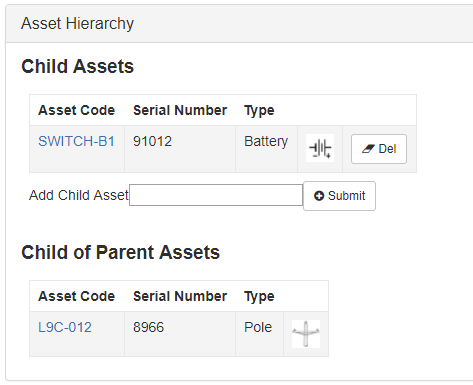Viewport: 473px width, 385px height.
Task: Select the Asset Hierarchy panel header
Action: pos(239,24)
